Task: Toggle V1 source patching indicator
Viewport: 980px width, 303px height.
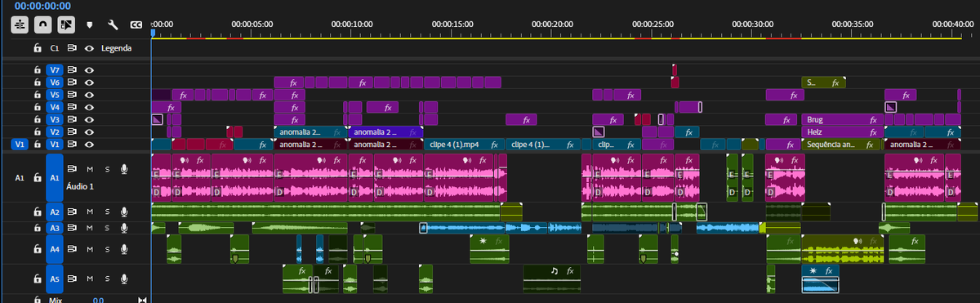Action: pos(20,144)
